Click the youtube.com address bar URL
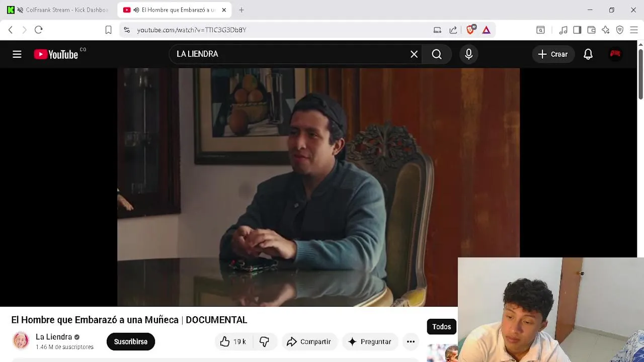The width and height of the screenshot is (644, 362). click(192, 30)
